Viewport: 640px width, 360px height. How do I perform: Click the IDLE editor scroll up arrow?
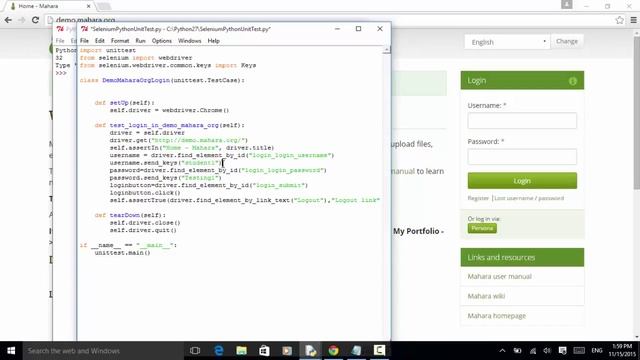387,50
